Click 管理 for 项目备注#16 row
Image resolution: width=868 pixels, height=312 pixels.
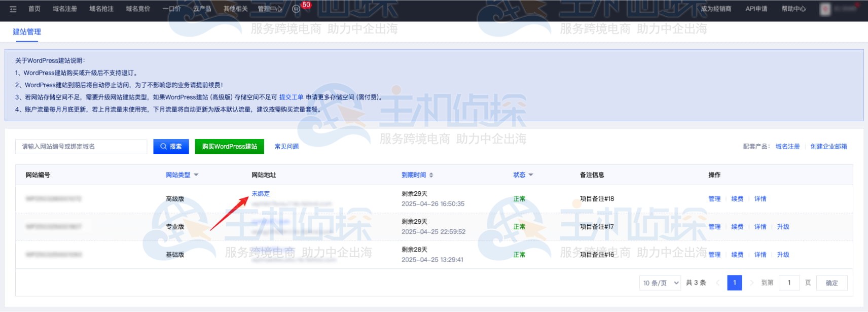click(714, 255)
